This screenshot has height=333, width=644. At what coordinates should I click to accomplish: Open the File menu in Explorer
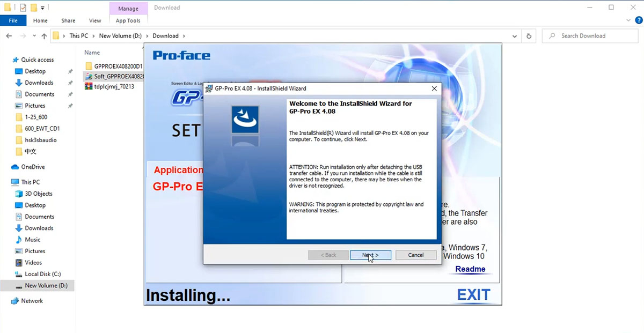tap(13, 20)
